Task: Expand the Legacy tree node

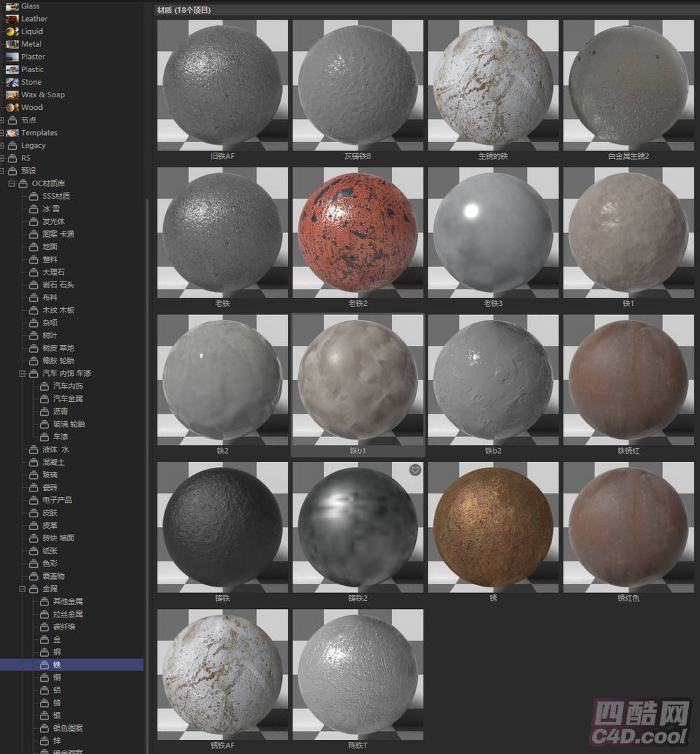Action: [x=3, y=146]
